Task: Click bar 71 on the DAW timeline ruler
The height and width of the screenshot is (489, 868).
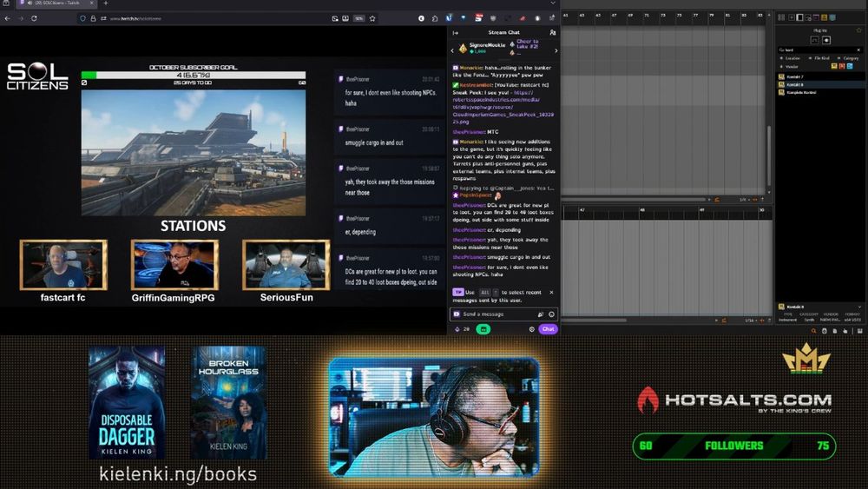Action: coord(646,16)
